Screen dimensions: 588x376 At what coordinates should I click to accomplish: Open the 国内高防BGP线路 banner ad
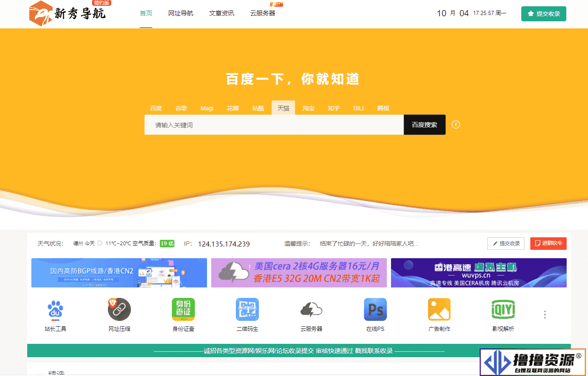tap(119, 273)
